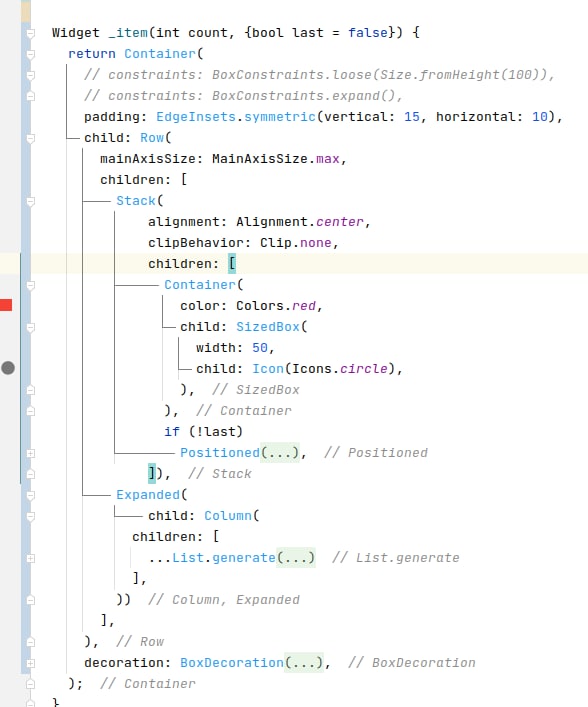Click the 'Column' widget name
The image size is (588, 707).
click(x=228, y=515)
